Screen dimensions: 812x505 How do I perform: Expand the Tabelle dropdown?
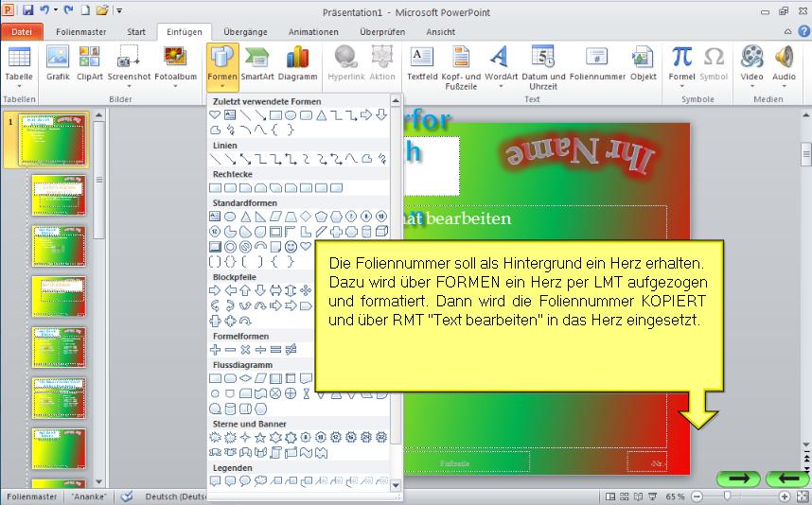click(18, 87)
